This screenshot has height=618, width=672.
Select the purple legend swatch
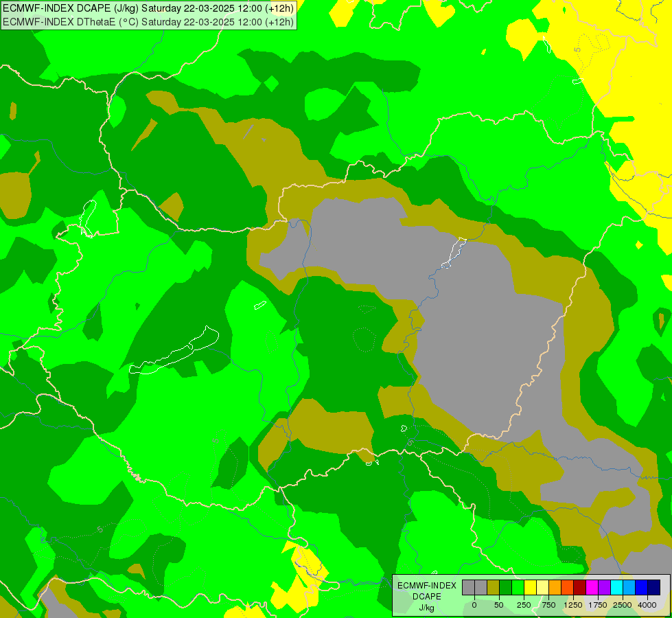[x=604, y=588]
